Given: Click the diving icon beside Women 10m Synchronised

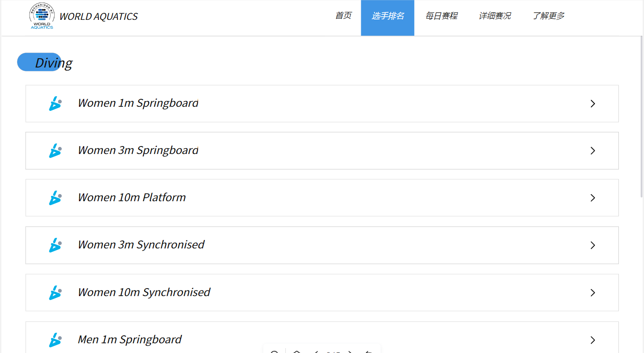Looking at the screenshot, I should click(x=55, y=293).
